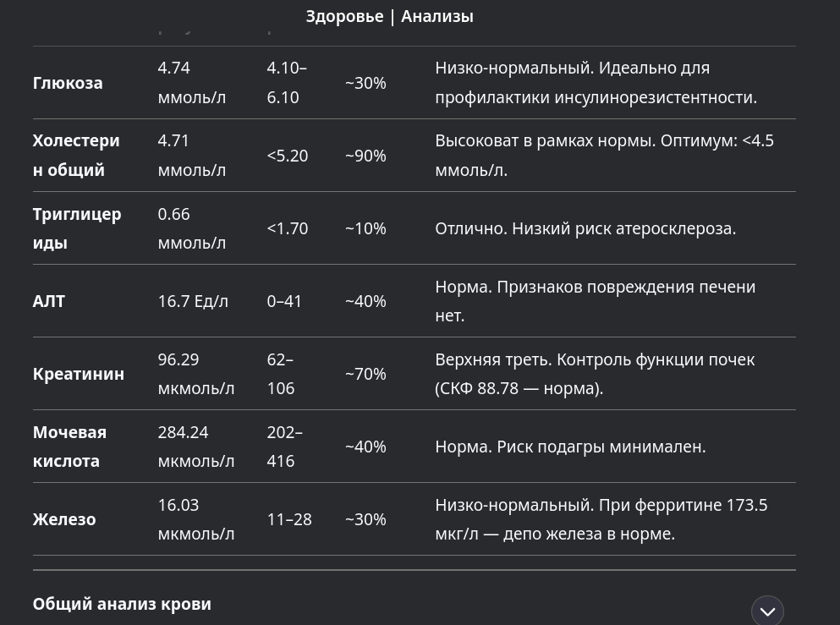Screen dimensions: 840x625
Task: Select the creatinine ~70% percentile cell
Action: [x=365, y=374]
